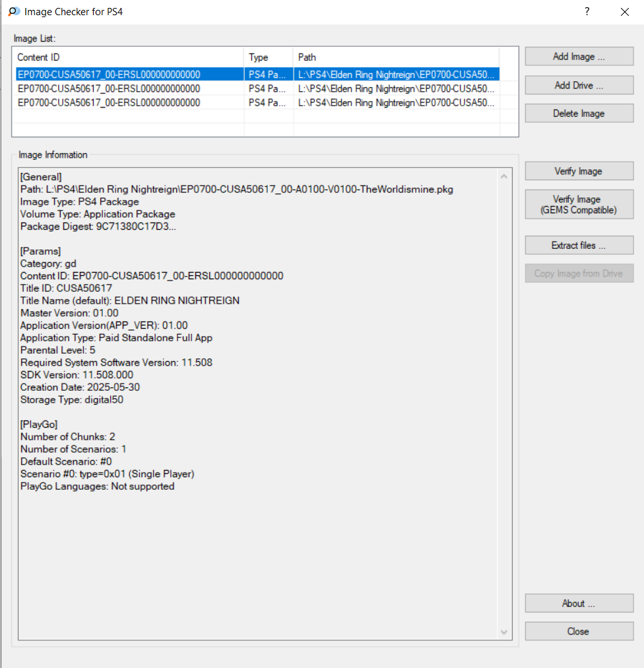Click the Delete Image button
This screenshot has height=668, width=644.
(x=579, y=114)
